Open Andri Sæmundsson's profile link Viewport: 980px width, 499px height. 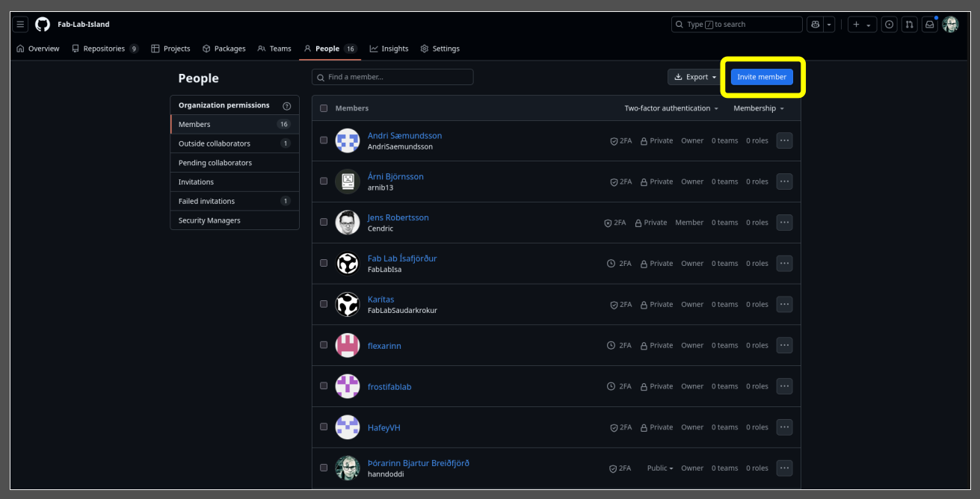point(404,136)
